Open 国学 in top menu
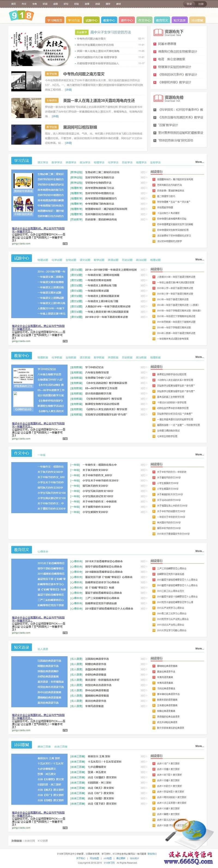Screen dimensions: 218x868 click(108, 4)
